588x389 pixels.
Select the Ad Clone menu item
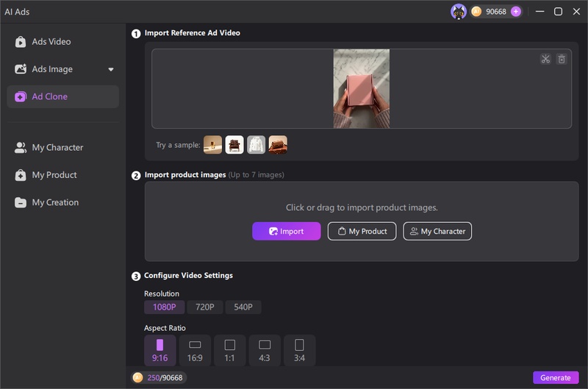click(x=62, y=96)
